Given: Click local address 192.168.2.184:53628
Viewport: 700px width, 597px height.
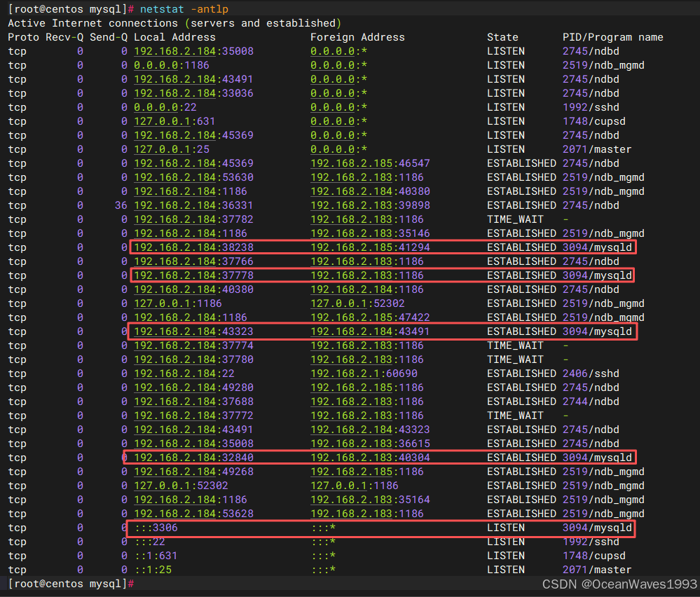Looking at the screenshot, I should (x=194, y=514).
